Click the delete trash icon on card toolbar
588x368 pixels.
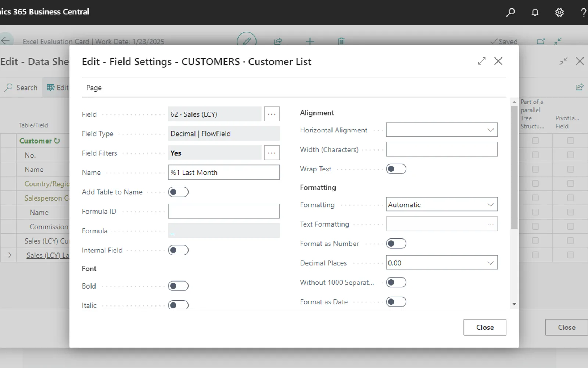(x=341, y=41)
